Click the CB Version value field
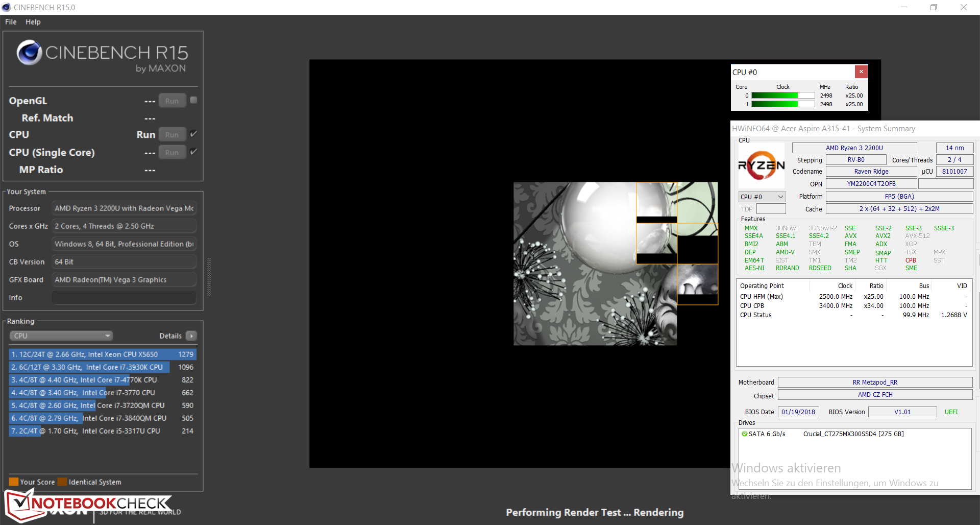Screen dimensions: 980x525 pos(124,261)
